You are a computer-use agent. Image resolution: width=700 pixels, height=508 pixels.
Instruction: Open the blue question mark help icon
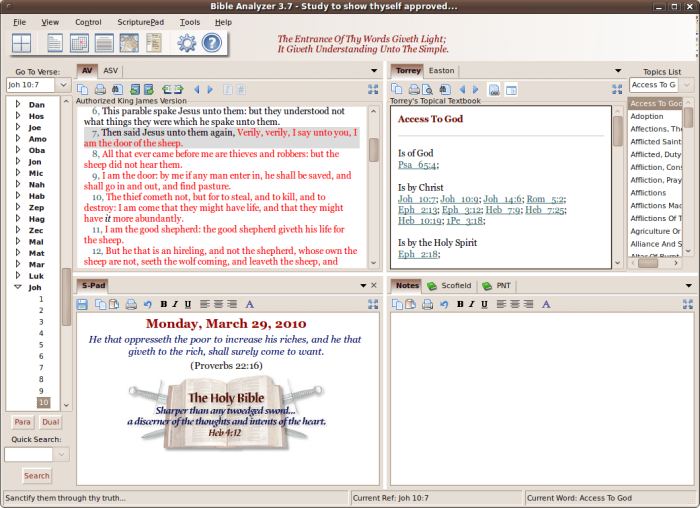click(212, 43)
